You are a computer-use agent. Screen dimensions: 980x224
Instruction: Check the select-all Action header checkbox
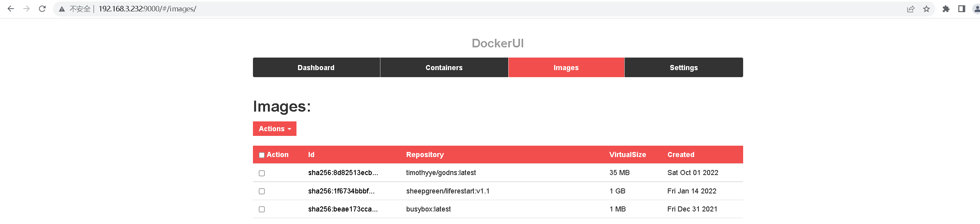coord(262,155)
